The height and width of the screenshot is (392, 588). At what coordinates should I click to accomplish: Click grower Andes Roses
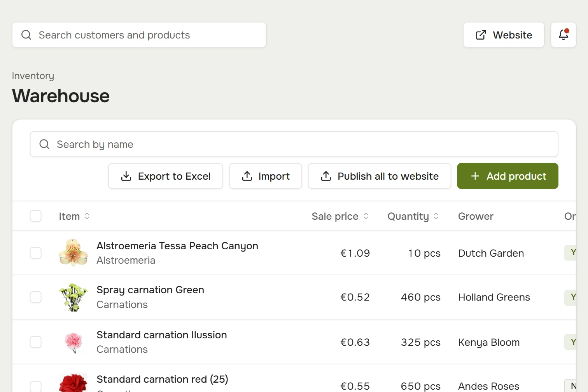[x=489, y=386]
